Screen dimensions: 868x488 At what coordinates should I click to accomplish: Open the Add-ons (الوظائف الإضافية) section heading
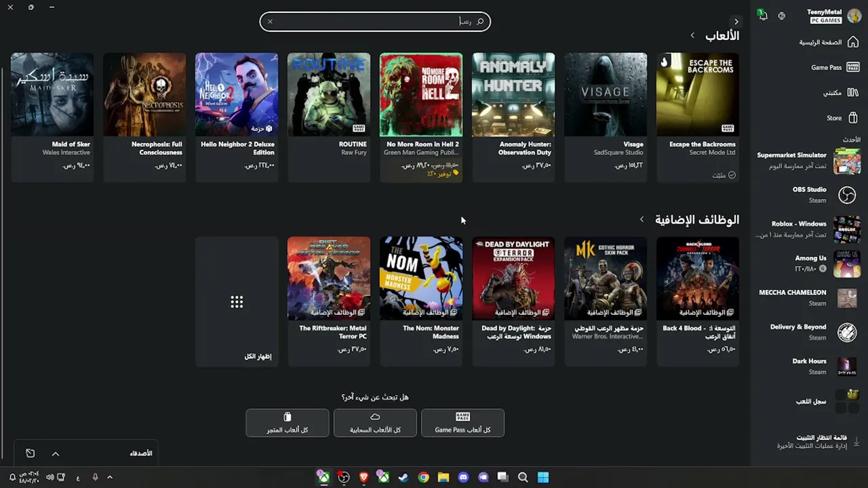pos(697,220)
